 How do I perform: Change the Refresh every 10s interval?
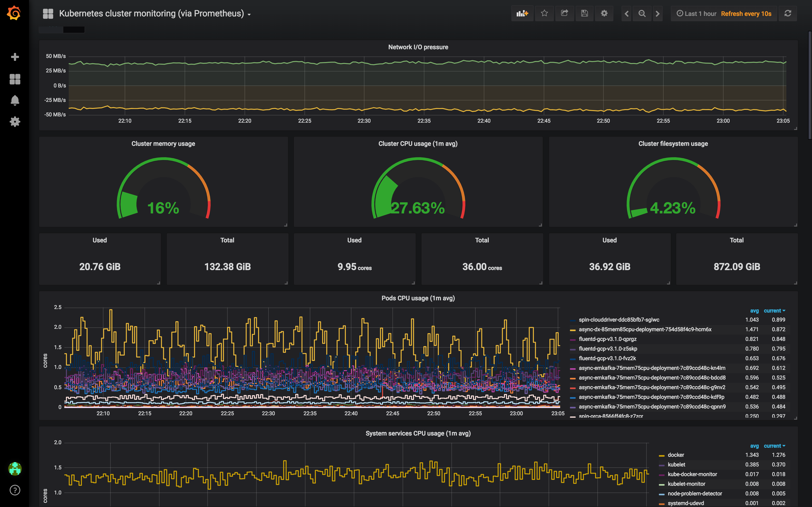746,14
